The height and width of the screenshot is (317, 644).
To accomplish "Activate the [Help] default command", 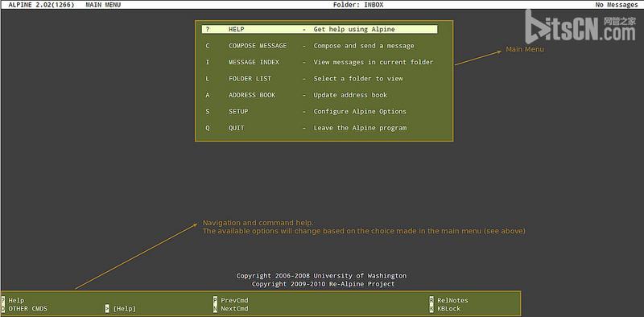I will (x=125, y=308).
